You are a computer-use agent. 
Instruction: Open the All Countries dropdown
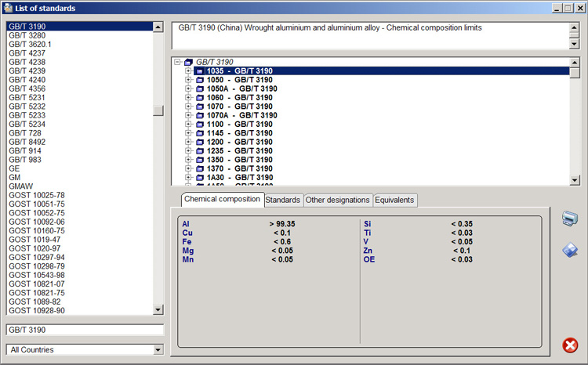tap(158, 349)
